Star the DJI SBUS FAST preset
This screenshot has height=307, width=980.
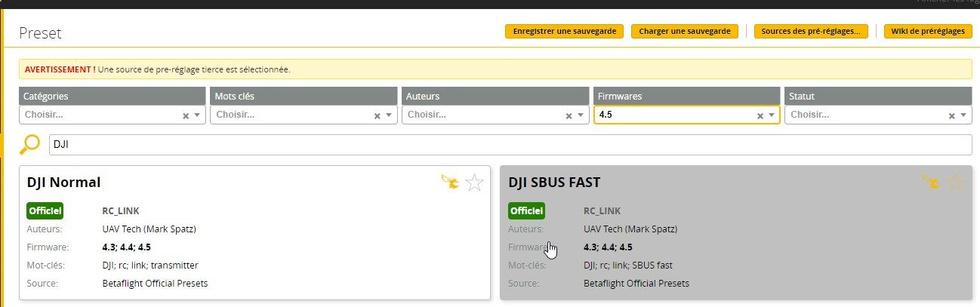956,183
